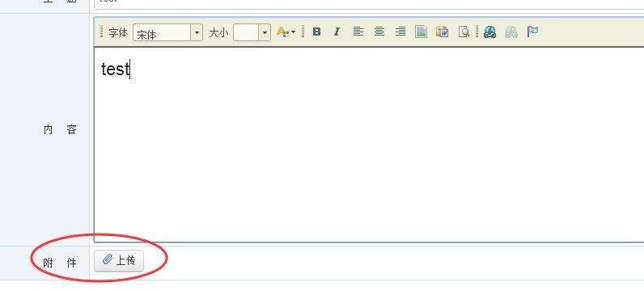Click the subject field above editor

click(369, 4)
